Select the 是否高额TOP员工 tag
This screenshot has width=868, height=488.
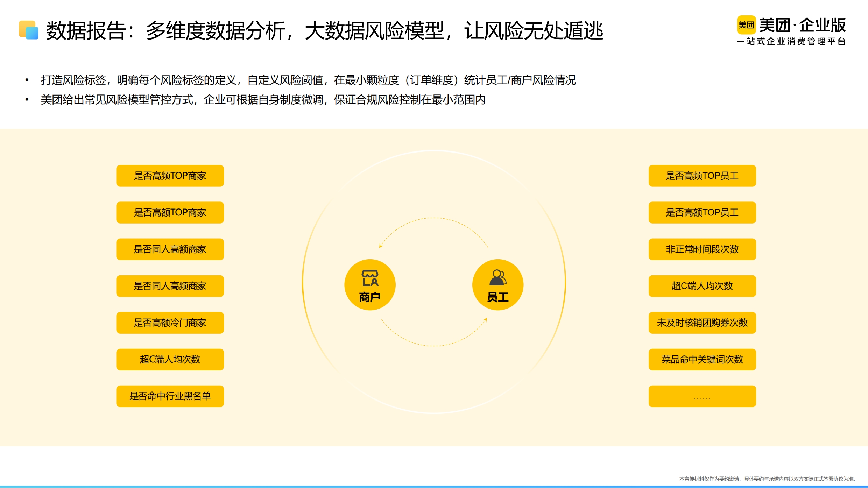click(x=702, y=212)
